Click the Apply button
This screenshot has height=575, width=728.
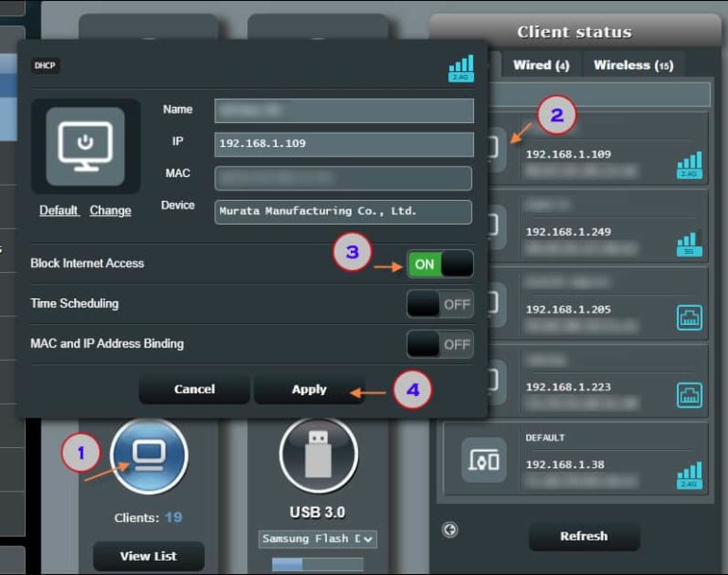[x=309, y=389]
